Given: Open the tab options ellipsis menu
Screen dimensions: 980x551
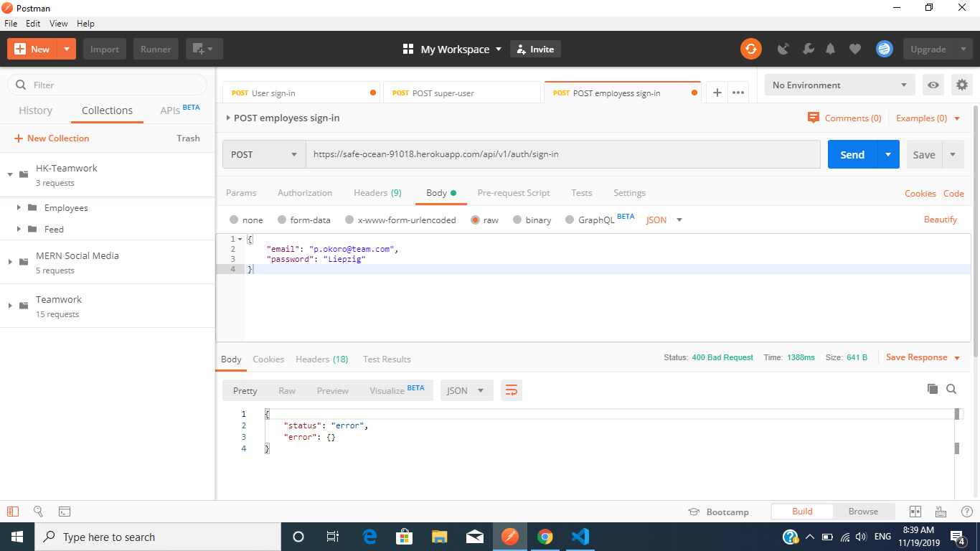Looking at the screenshot, I should pos(738,93).
